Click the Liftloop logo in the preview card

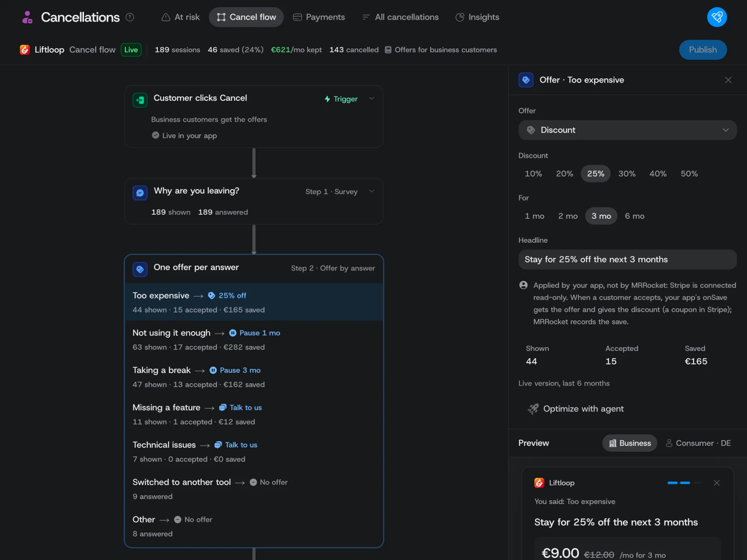tap(539, 483)
